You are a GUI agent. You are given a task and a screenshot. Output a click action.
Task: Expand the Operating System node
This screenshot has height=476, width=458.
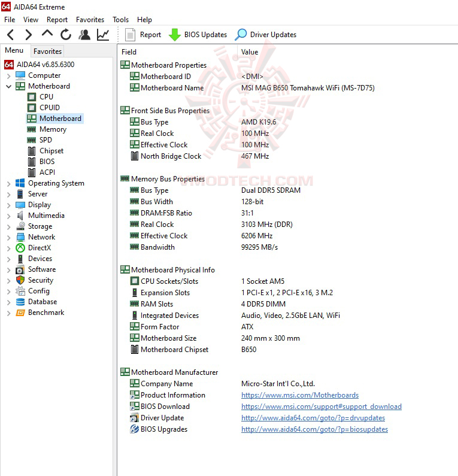[x=9, y=183]
